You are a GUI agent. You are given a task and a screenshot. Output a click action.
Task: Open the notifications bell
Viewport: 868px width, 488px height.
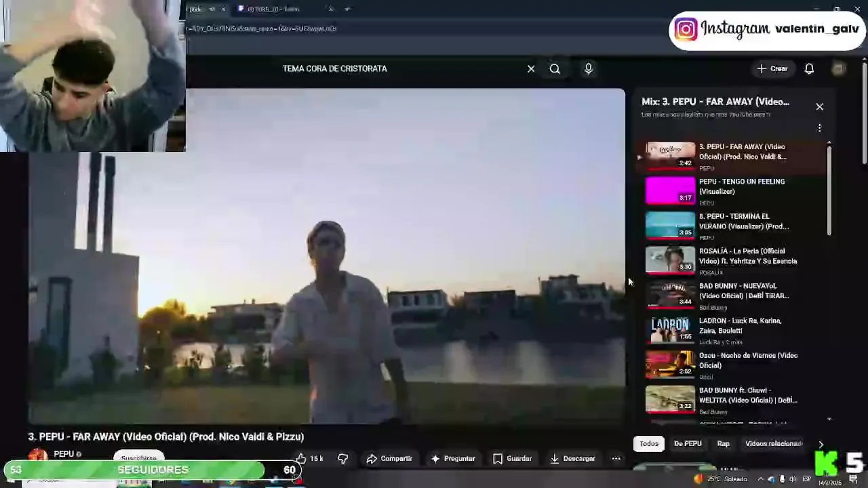pos(809,68)
